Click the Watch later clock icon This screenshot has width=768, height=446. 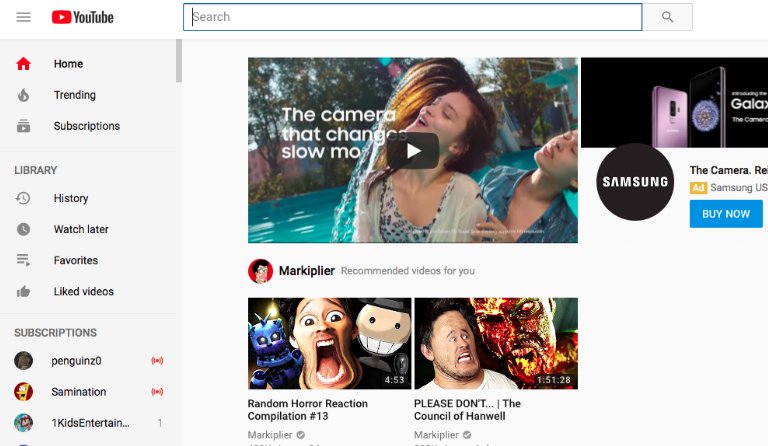24,229
